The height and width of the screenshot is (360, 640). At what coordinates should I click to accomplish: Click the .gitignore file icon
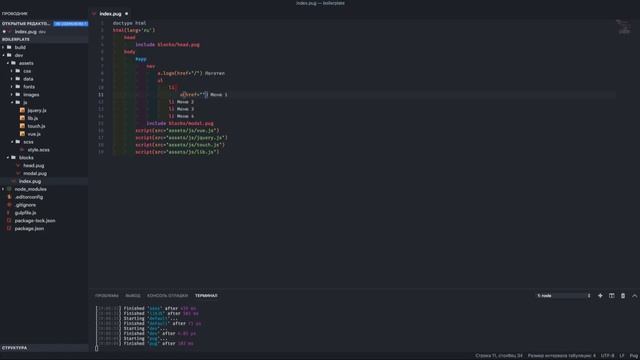coord(9,204)
